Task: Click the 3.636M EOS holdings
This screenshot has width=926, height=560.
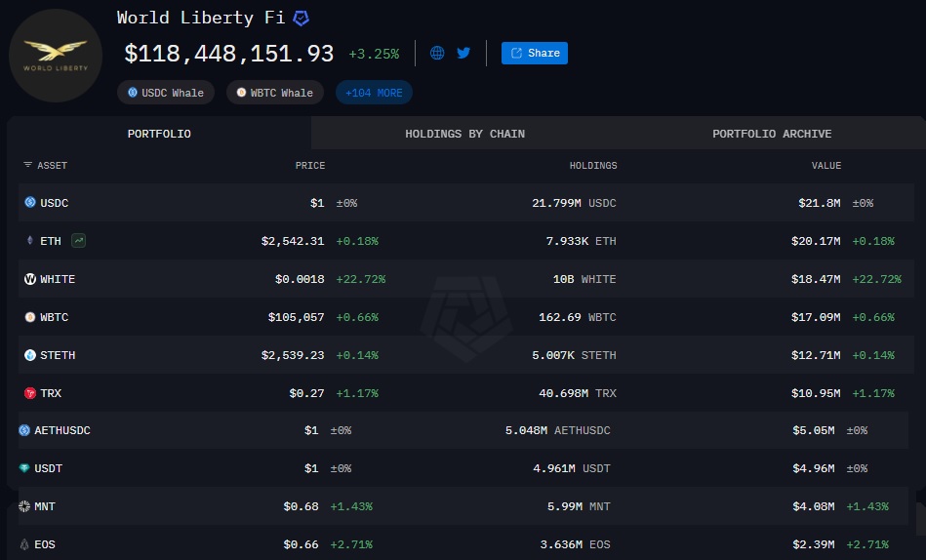Action: [575, 544]
